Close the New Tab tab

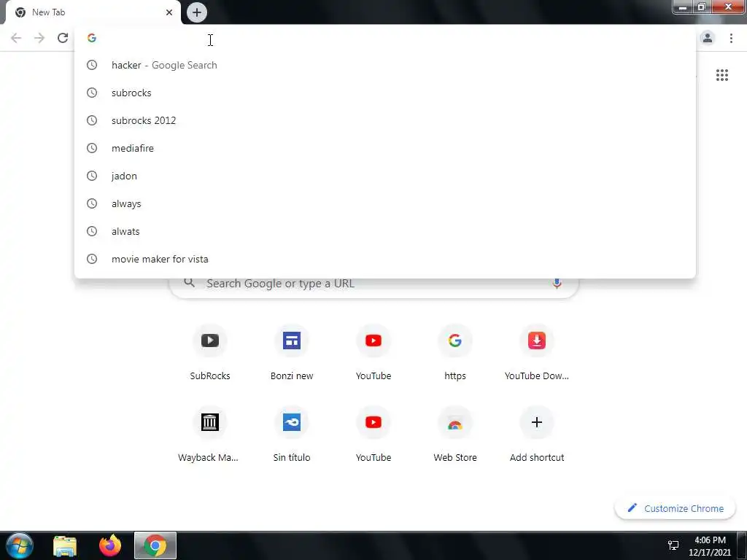169,12
